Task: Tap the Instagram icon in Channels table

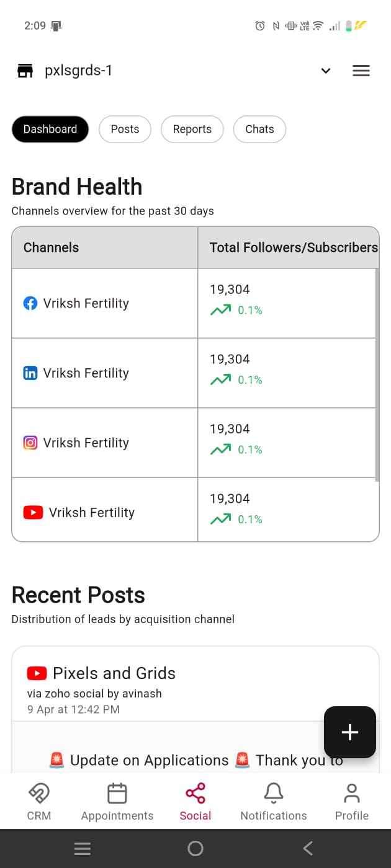Action: (30, 443)
